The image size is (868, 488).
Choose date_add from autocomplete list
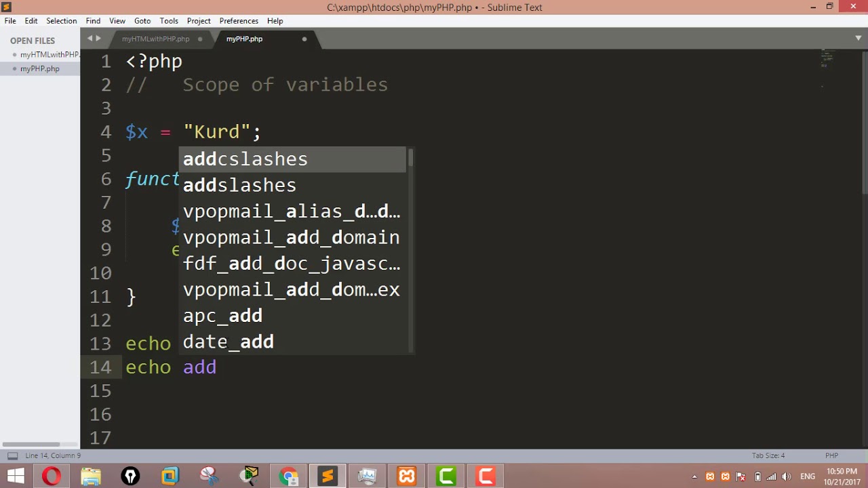coord(292,342)
